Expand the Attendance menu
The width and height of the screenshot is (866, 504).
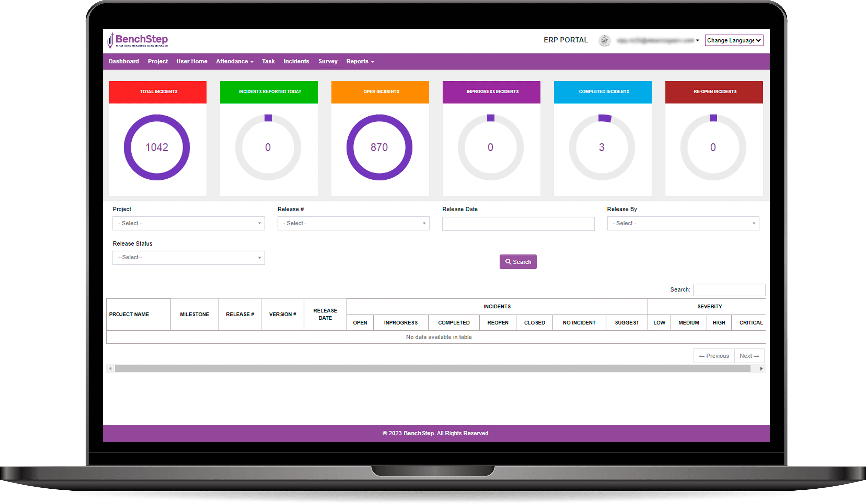[235, 61]
